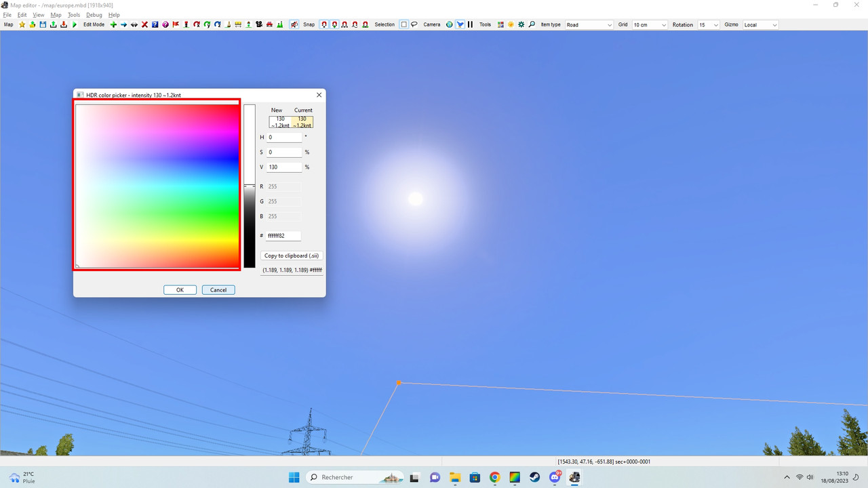Click the green trees vegetation toolbar icon
This screenshot has height=488, width=868.
[279, 24]
